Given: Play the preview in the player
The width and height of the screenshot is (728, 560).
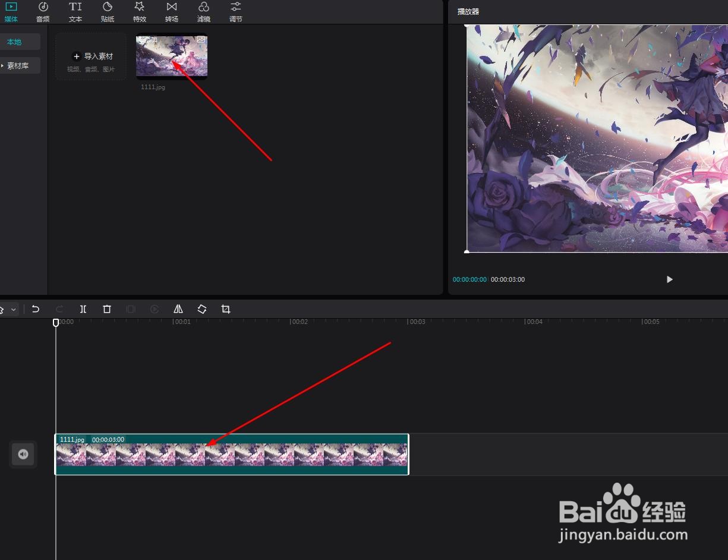Looking at the screenshot, I should coord(669,279).
